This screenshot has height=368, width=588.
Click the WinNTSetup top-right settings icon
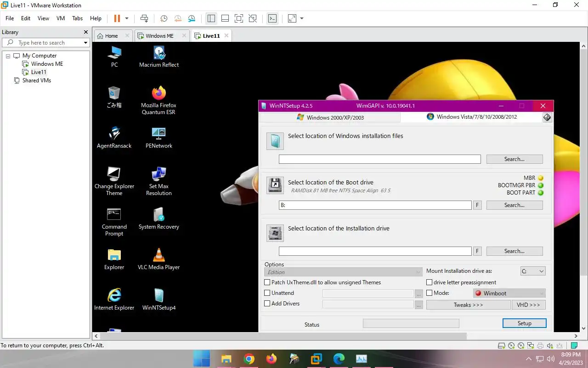pos(547,117)
